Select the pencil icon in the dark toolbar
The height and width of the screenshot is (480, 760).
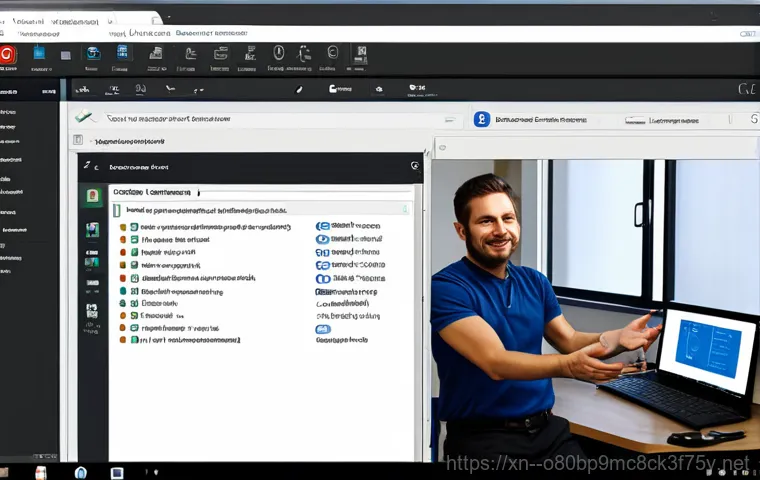click(x=298, y=90)
